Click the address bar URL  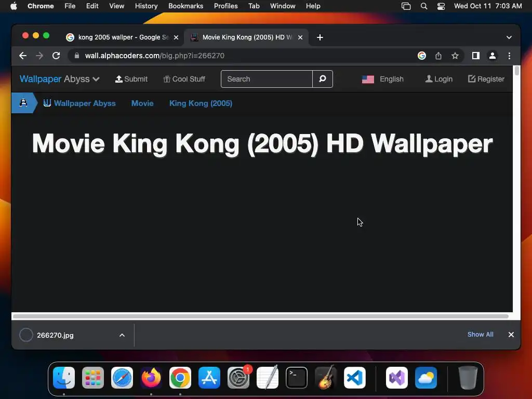155,56
